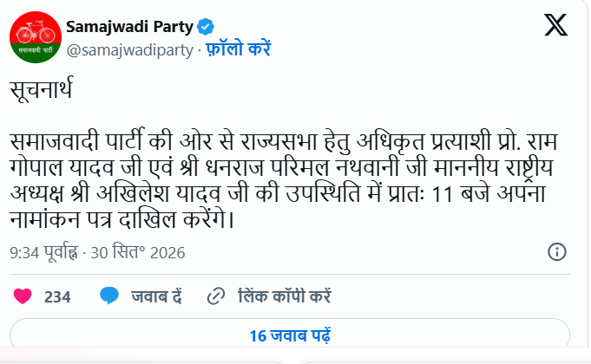
Task: Open the @samajwadiparty handle
Action: tap(129, 50)
